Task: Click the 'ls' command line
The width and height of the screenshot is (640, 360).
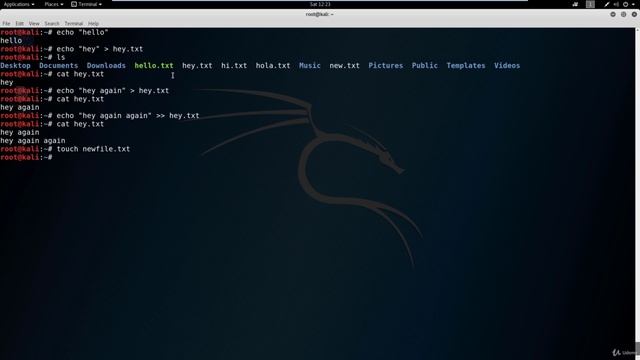Action: (33, 57)
